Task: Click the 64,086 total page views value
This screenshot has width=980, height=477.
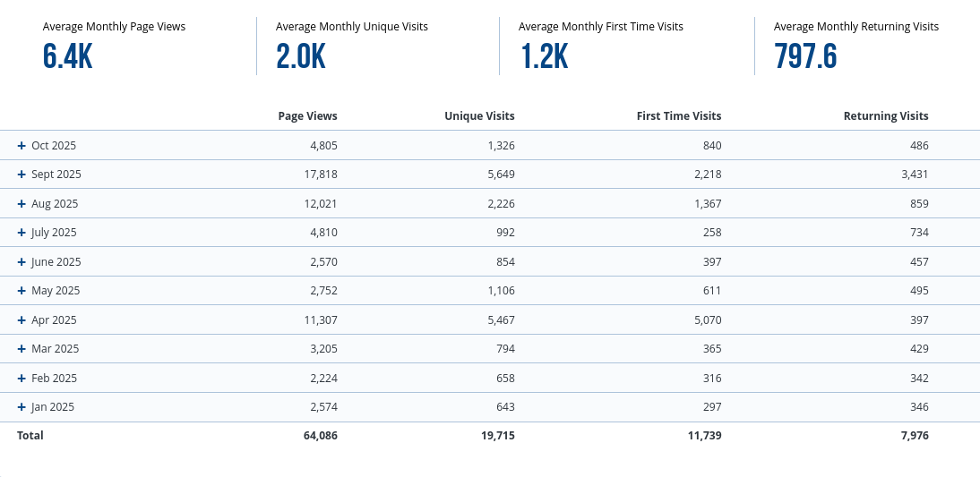Action: pyautogui.click(x=320, y=436)
